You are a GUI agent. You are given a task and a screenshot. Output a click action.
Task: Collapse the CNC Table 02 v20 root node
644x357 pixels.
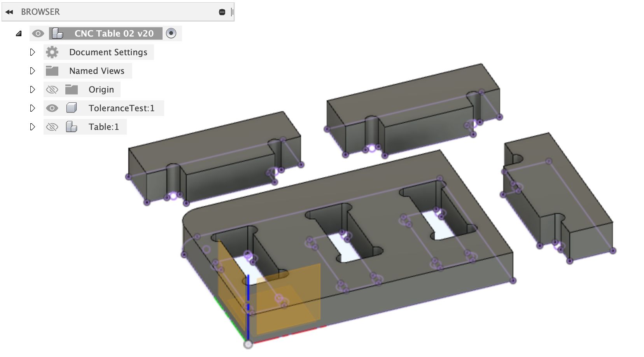[18, 33]
